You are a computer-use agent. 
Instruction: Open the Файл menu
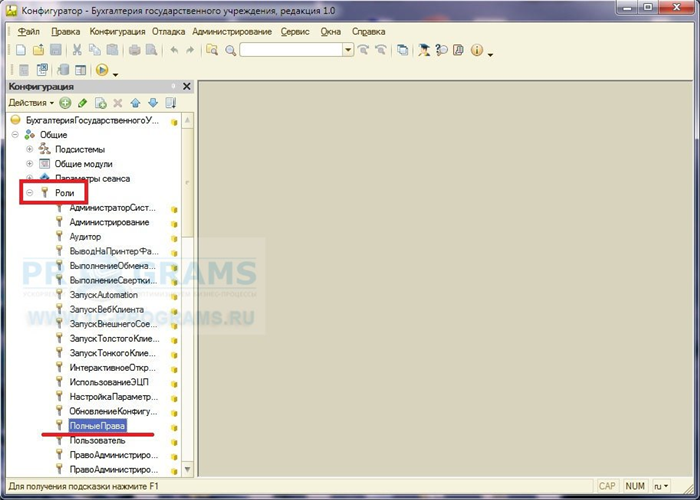[29, 32]
